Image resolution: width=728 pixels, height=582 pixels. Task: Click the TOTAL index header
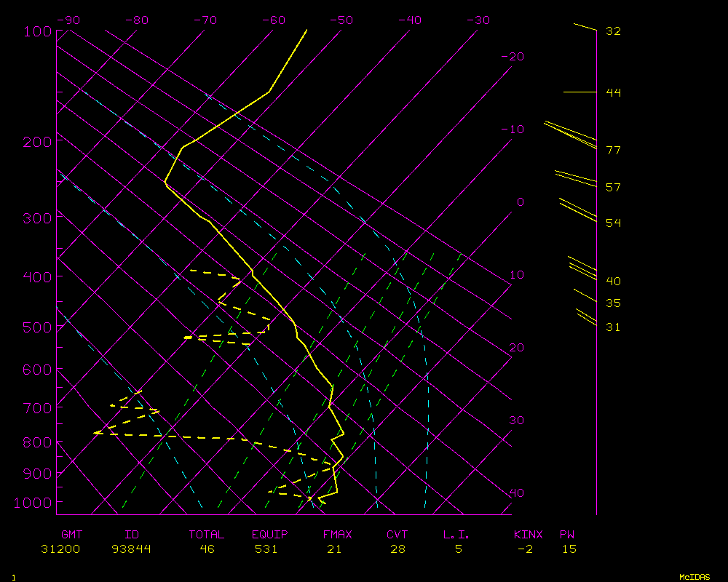(207, 535)
